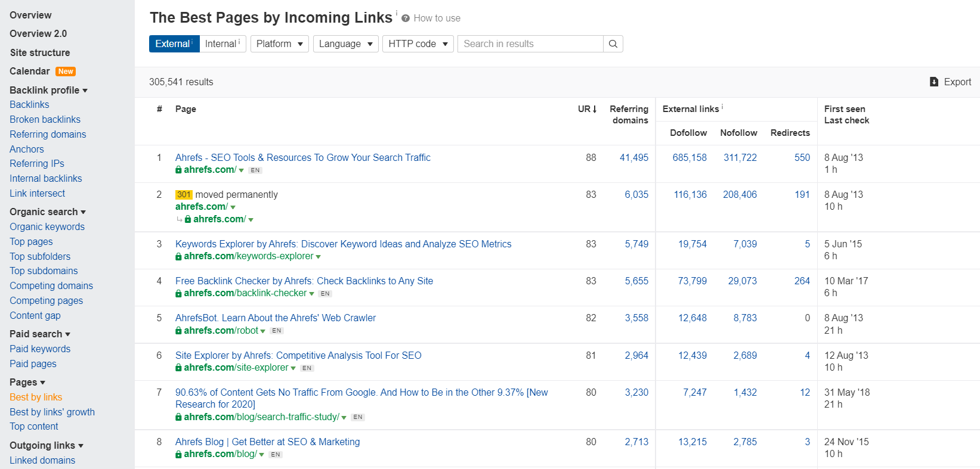This screenshot has height=469, width=980.
Task: Focus the Search in results field
Action: click(530, 44)
